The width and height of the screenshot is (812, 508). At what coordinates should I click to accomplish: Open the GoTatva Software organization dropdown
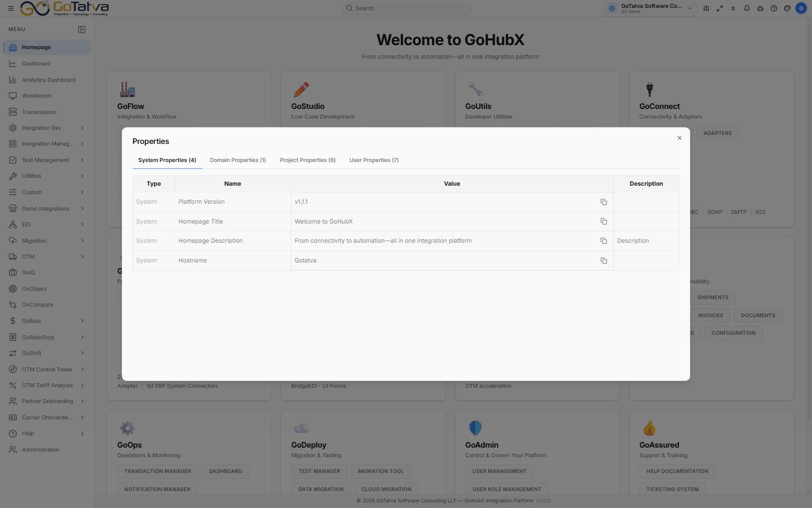650,8
